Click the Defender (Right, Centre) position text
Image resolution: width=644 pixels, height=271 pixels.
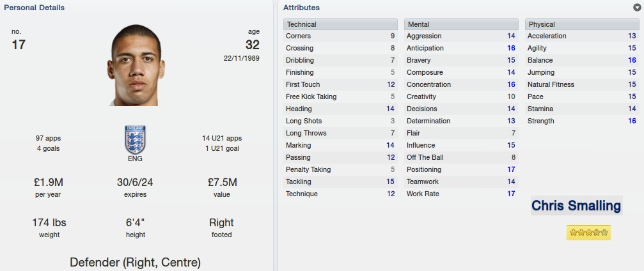[x=135, y=262]
